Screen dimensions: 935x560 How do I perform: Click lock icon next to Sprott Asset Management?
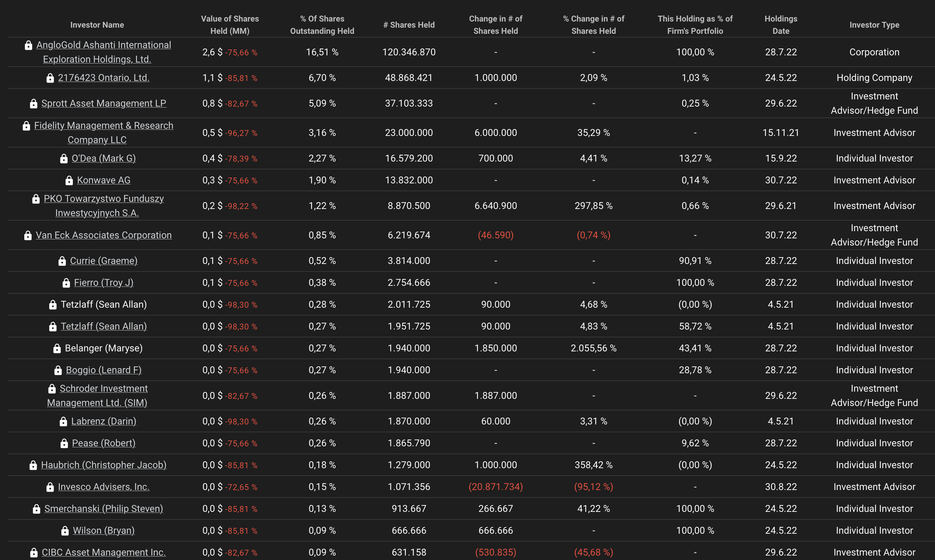tap(33, 103)
